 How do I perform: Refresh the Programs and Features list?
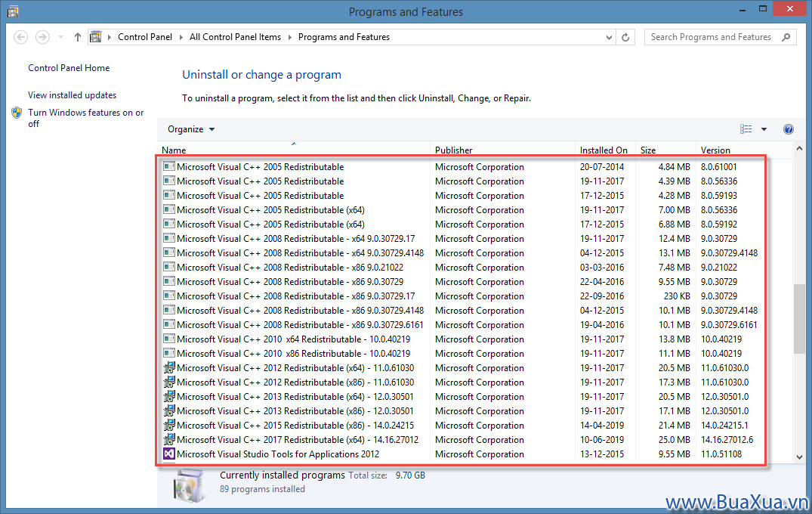coord(625,37)
